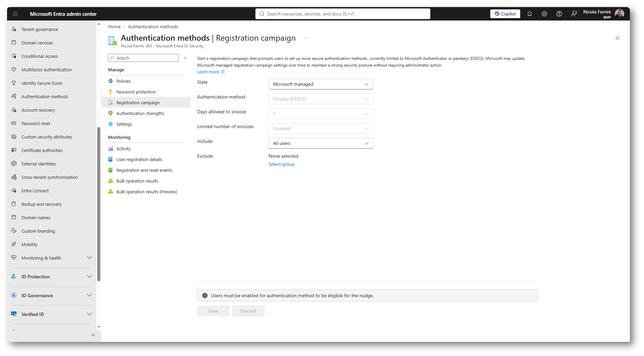This screenshot has width=644, height=356.
Task: Click the Password reset icon
Action: [x=14, y=123]
